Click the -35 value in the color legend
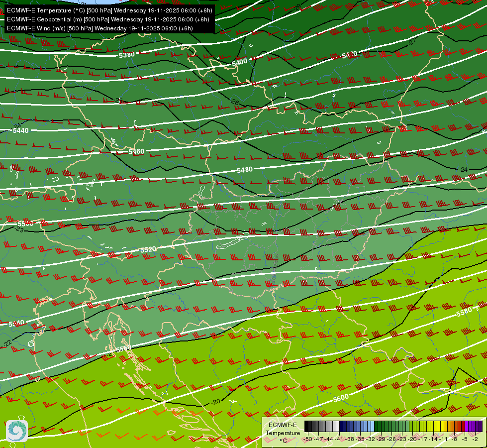 360,439
